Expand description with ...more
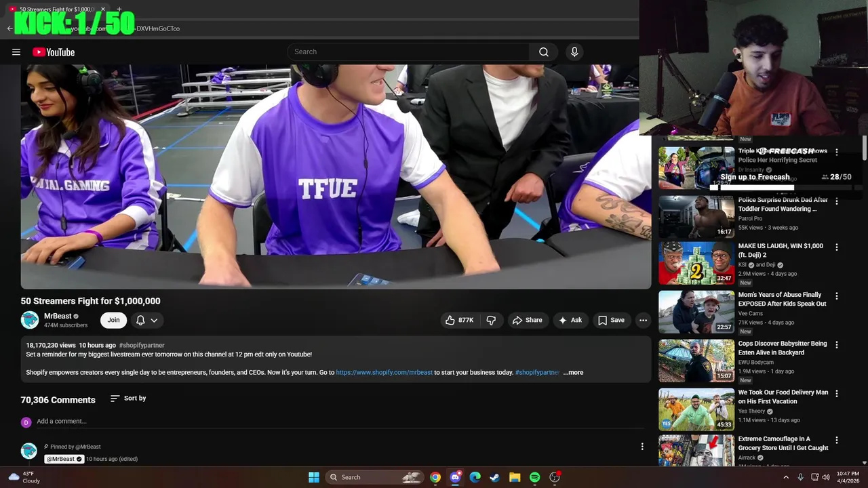868x488 pixels. click(574, 372)
